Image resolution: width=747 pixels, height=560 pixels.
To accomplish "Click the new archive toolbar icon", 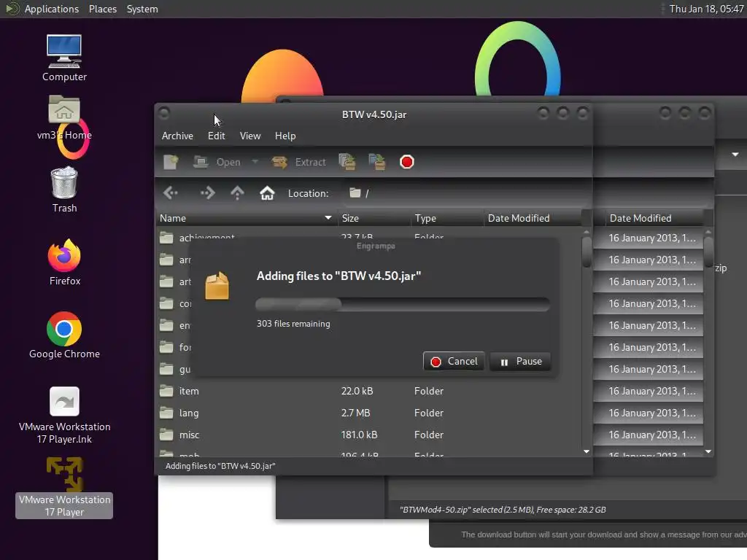I will pyautogui.click(x=171, y=163).
